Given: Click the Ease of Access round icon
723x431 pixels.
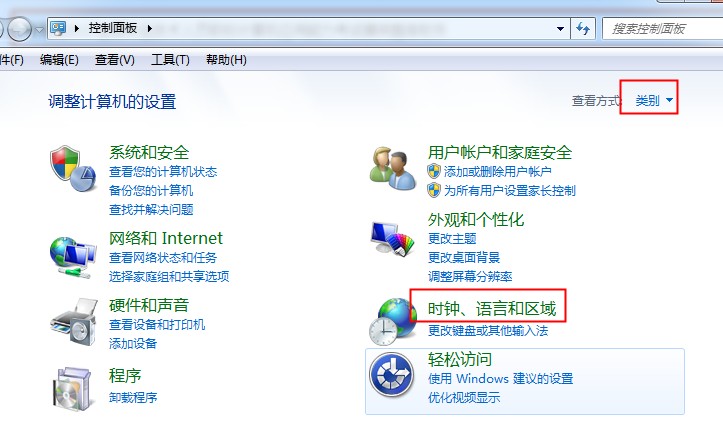Looking at the screenshot, I should [391, 375].
